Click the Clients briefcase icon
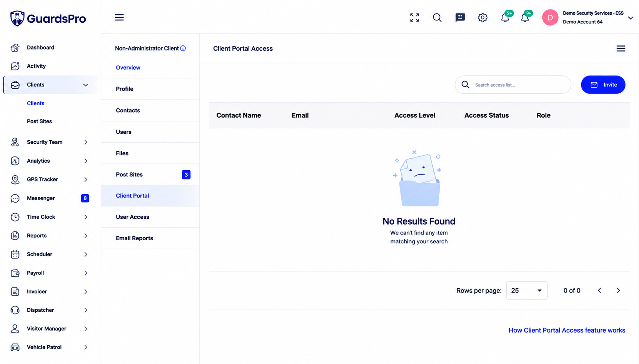 (15, 85)
